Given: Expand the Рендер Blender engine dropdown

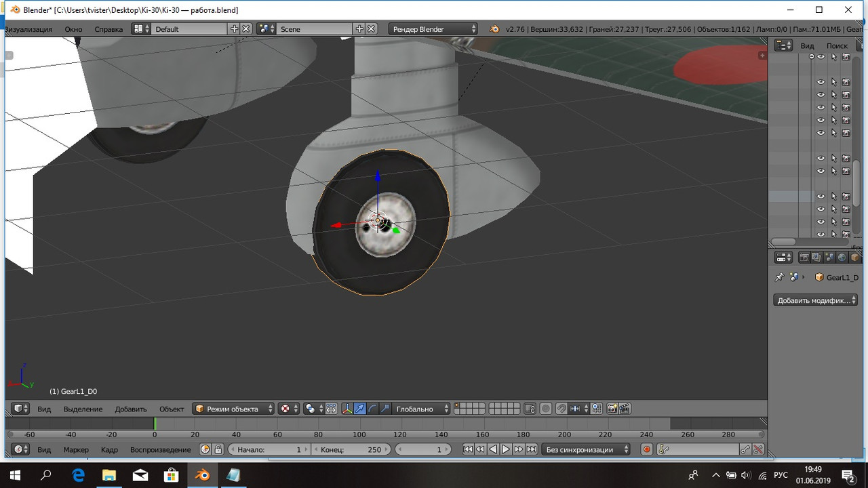Looking at the screenshot, I should 434,29.
